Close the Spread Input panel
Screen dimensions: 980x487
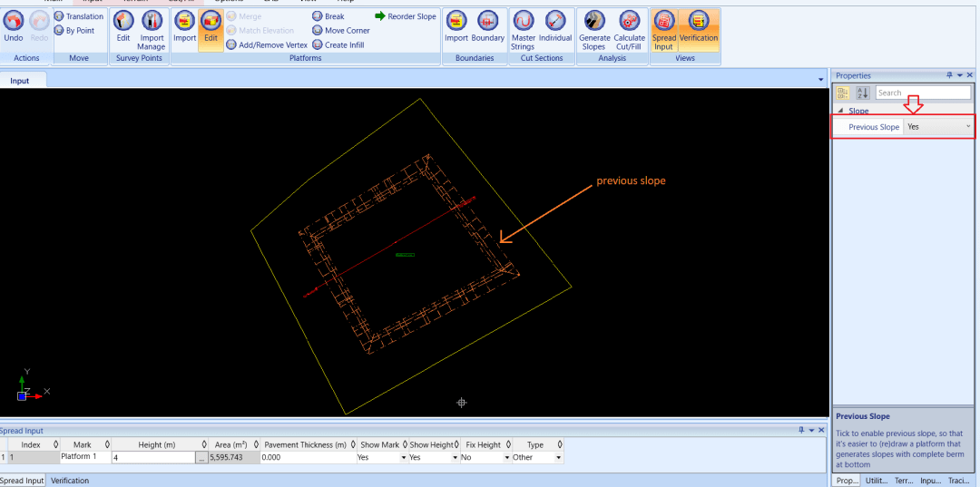point(820,430)
